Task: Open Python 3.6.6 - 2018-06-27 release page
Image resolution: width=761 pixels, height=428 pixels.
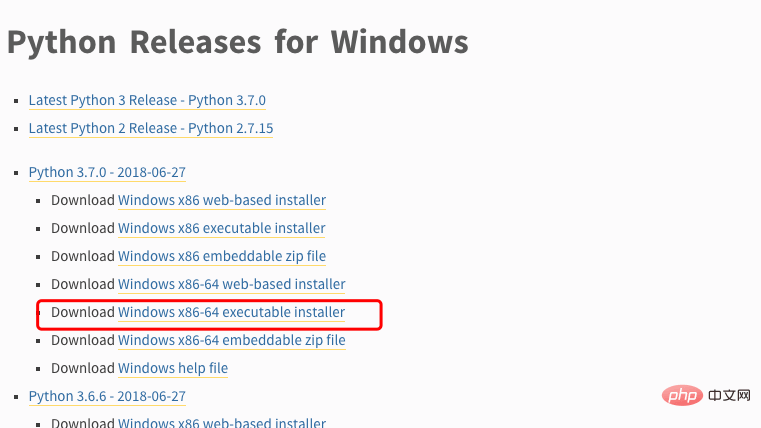Action: tap(107, 396)
